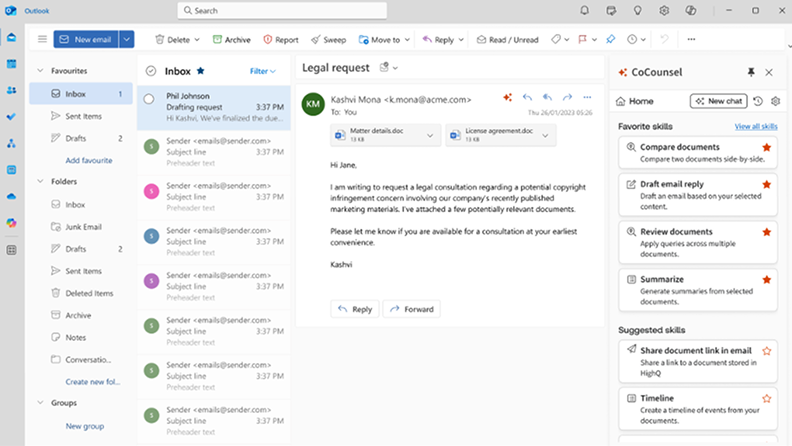Expand the New email dropdown arrow
This screenshot has height=446, width=792.
coord(126,40)
